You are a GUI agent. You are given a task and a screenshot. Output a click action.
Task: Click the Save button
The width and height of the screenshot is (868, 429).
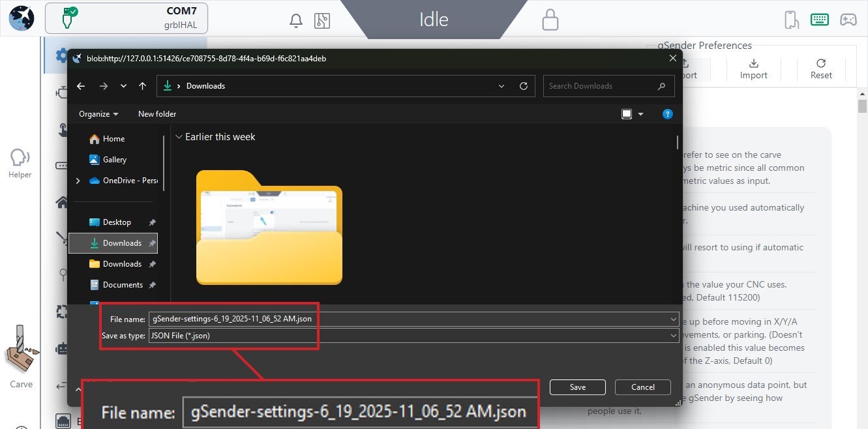pyautogui.click(x=577, y=387)
